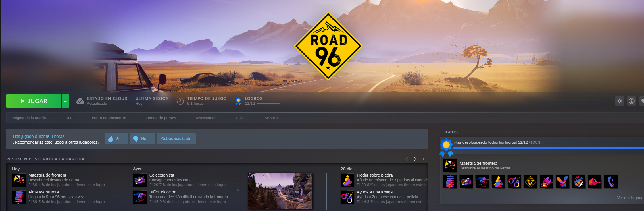Click the game information icon

pyautogui.click(x=631, y=101)
